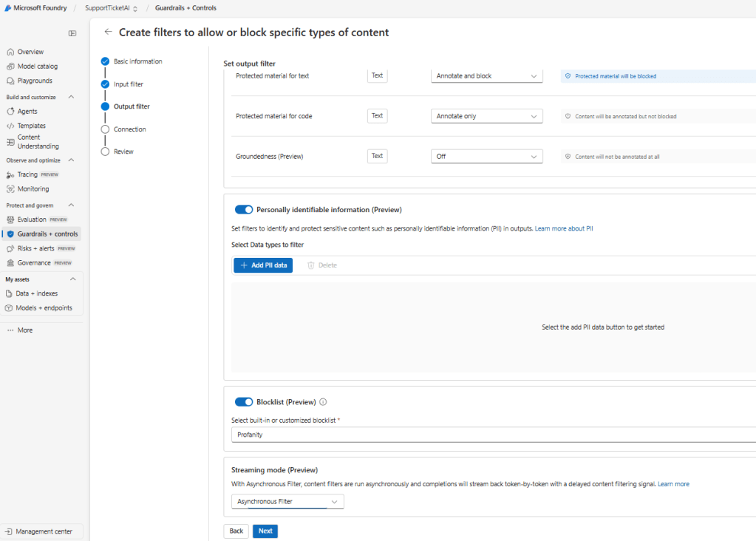Screen dimensions: 756x541
Task: Expand the Groundedness action dropdown
Action: [486, 157]
